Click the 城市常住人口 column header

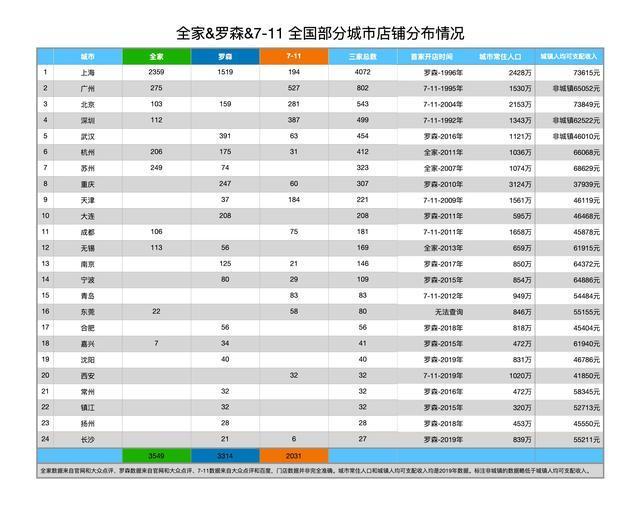500,56
